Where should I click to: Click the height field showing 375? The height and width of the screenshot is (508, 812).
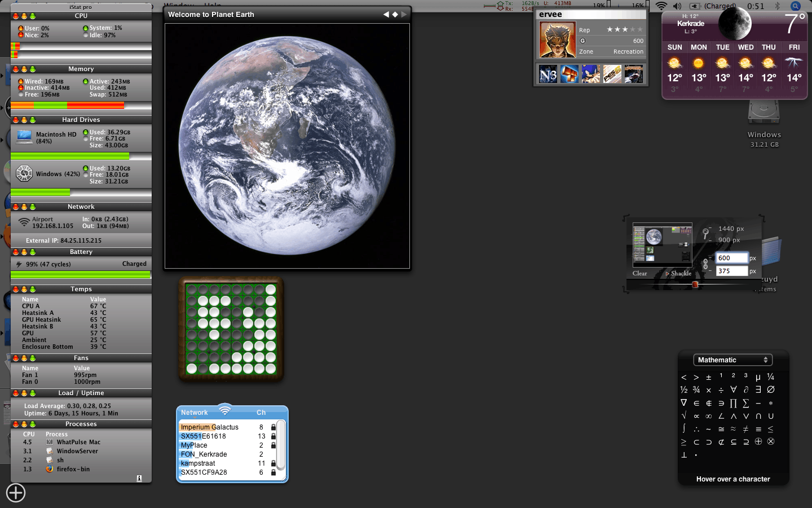click(x=731, y=271)
